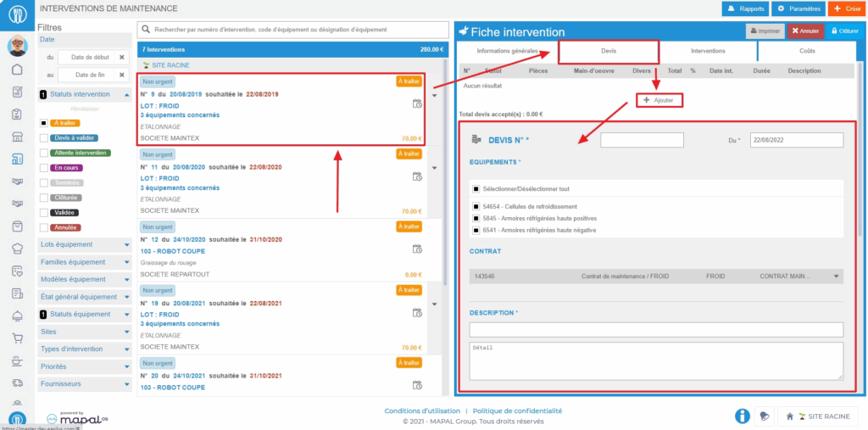The height and width of the screenshot is (430, 868).
Task: Open the Coûts tab
Action: tap(807, 51)
